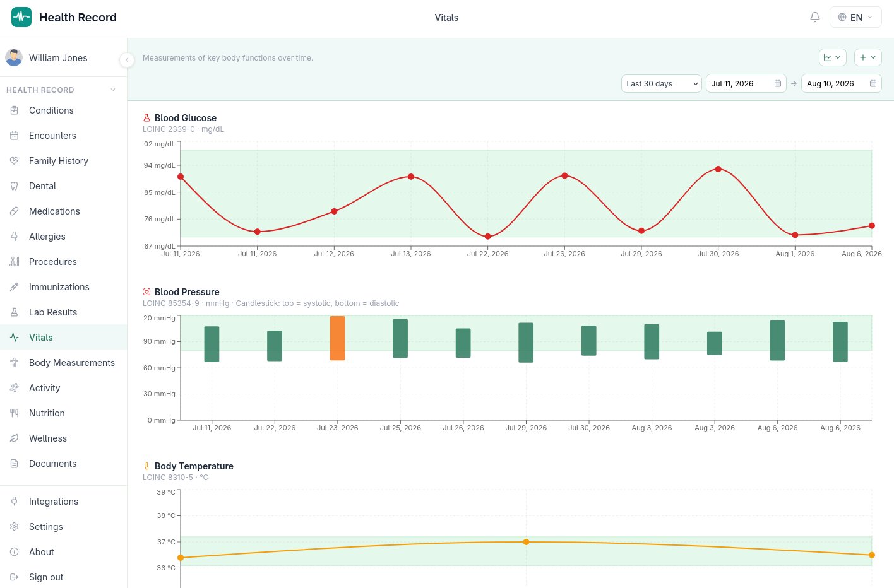Click the Blood Glucose flask icon

(x=146, y=118)
